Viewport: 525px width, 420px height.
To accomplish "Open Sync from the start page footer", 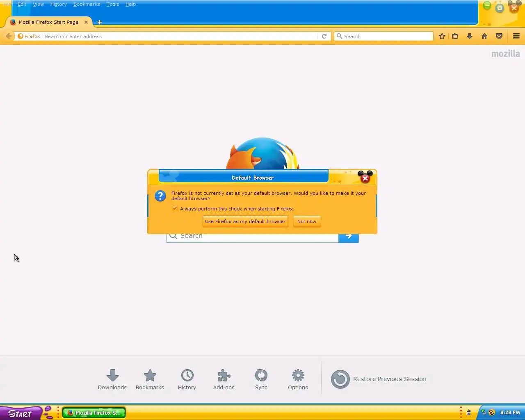I will point(261,379).
